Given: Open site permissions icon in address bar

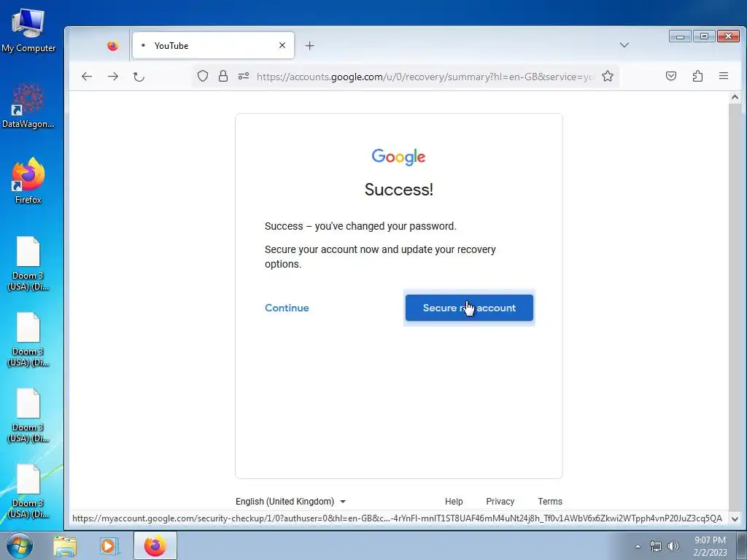Looking at the screenshot, I should pyautogui.click(x=244, y=76).
